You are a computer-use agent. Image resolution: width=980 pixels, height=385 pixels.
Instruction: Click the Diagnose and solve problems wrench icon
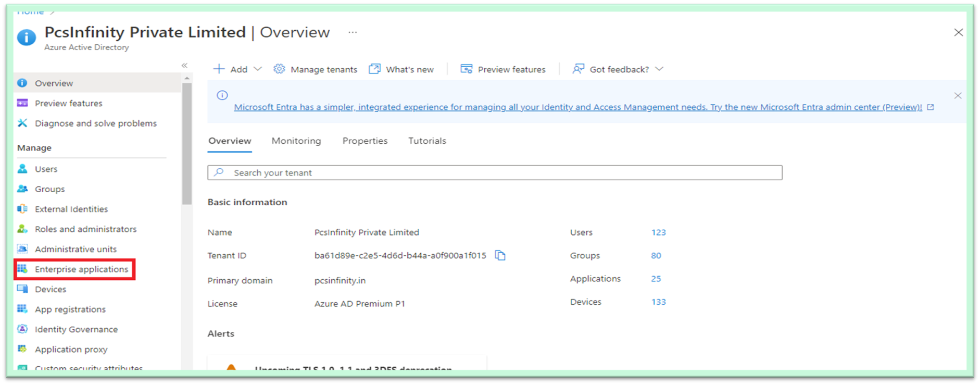tap(22, 123)
